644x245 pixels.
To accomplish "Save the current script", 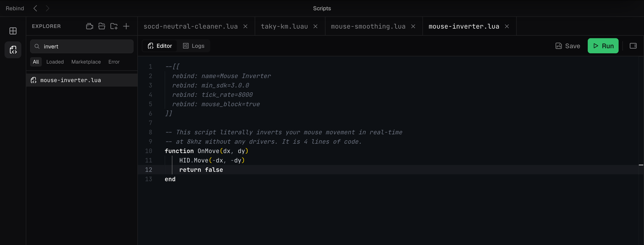I will tap(568, 46).
